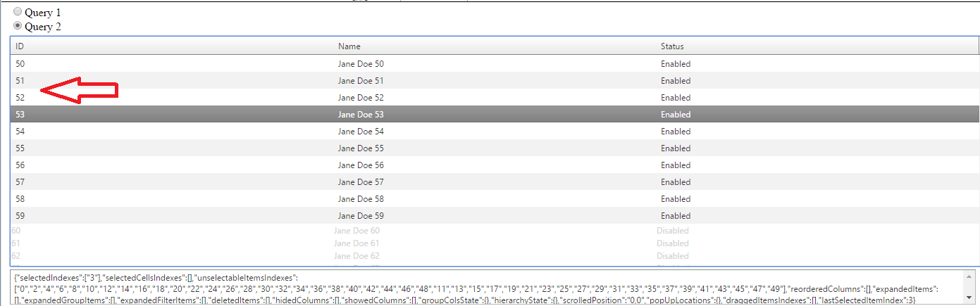Click the Enabled status of row 56

pos(675,165)
